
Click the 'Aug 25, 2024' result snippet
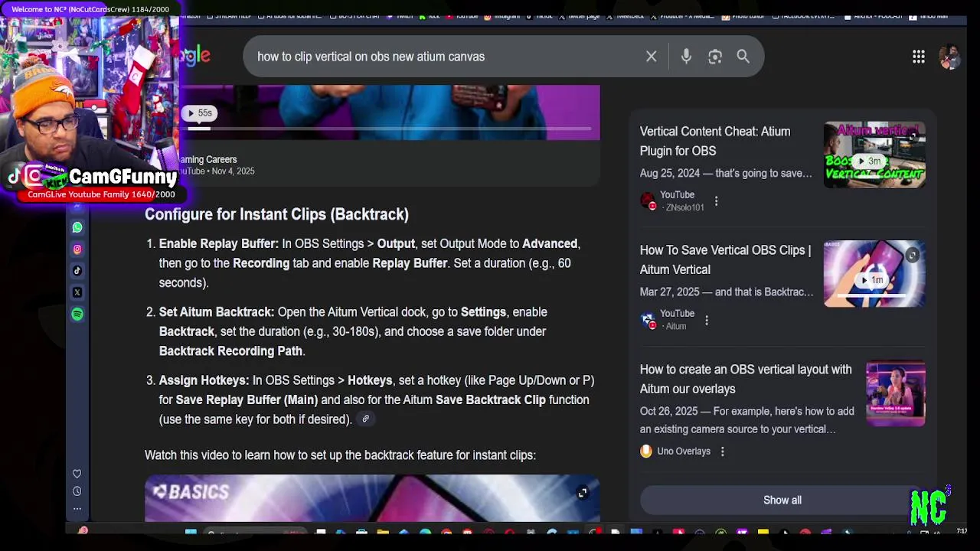pyautogui.click(x=726, y=173)
